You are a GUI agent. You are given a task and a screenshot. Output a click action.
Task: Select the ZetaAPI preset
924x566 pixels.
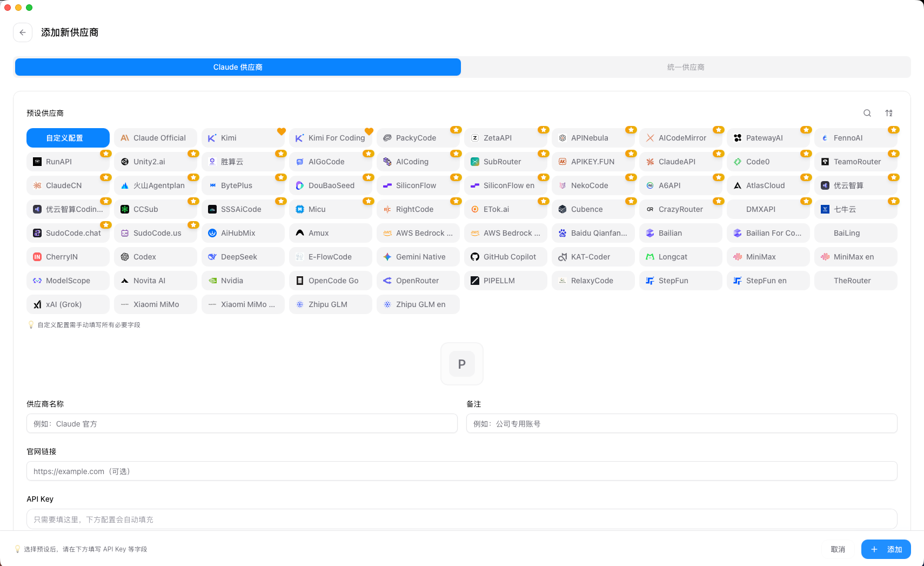pos(506,138)
